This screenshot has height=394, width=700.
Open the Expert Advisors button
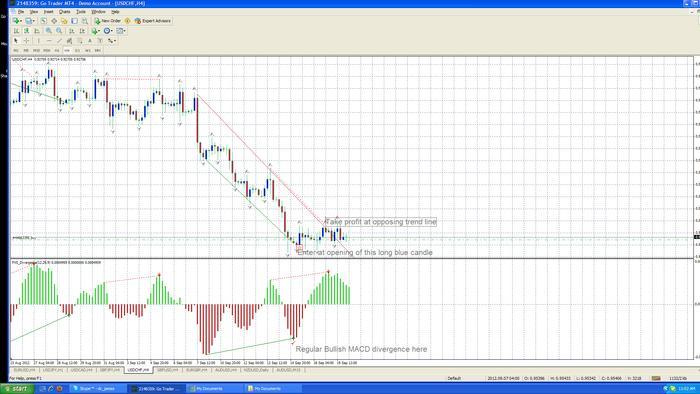pyautogui.click(x=153, y=21)
